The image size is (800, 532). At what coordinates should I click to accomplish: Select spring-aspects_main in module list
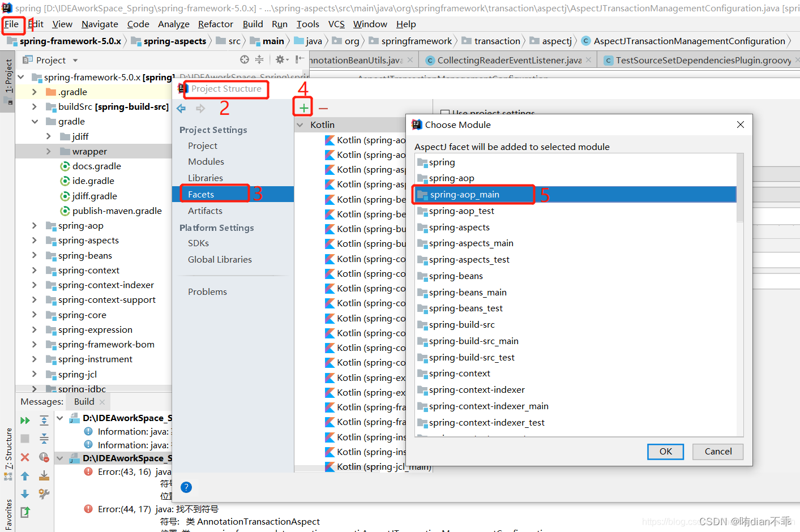coord(575,243)
